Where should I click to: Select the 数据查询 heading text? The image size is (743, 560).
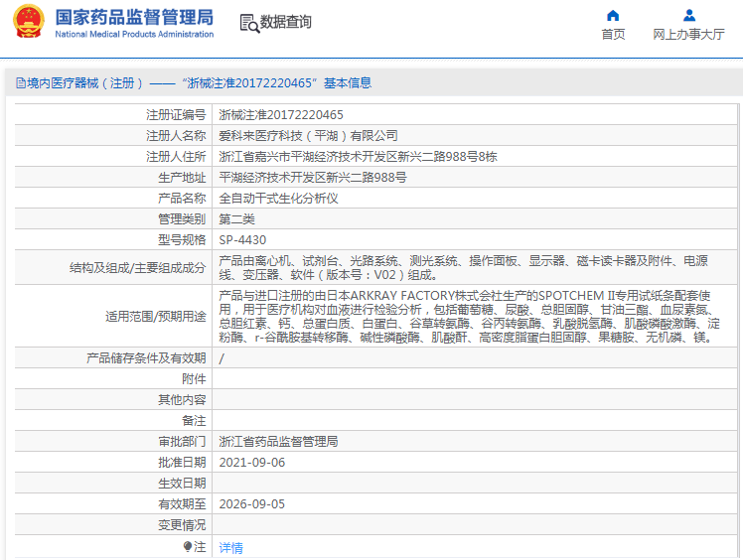[286, 22]
